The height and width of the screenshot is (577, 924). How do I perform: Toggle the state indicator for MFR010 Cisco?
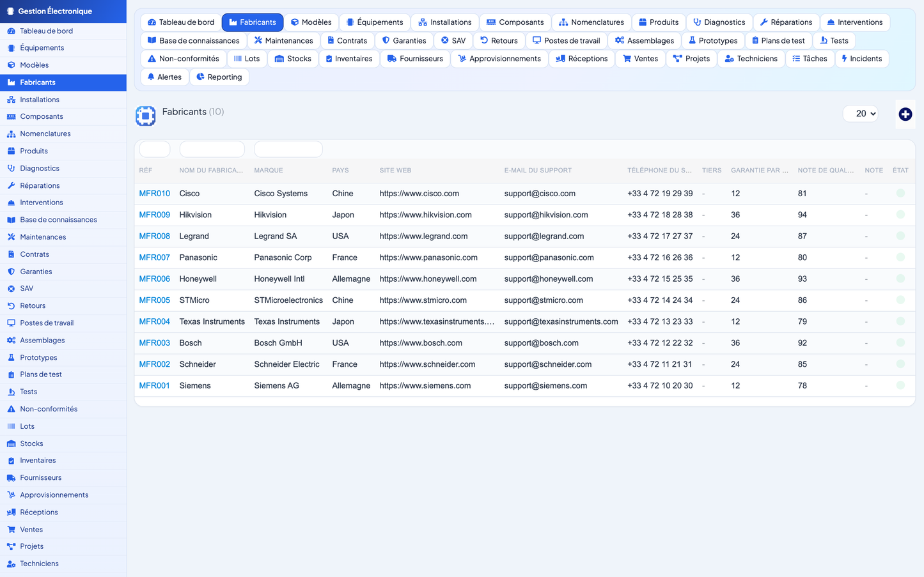click(900, 193)
